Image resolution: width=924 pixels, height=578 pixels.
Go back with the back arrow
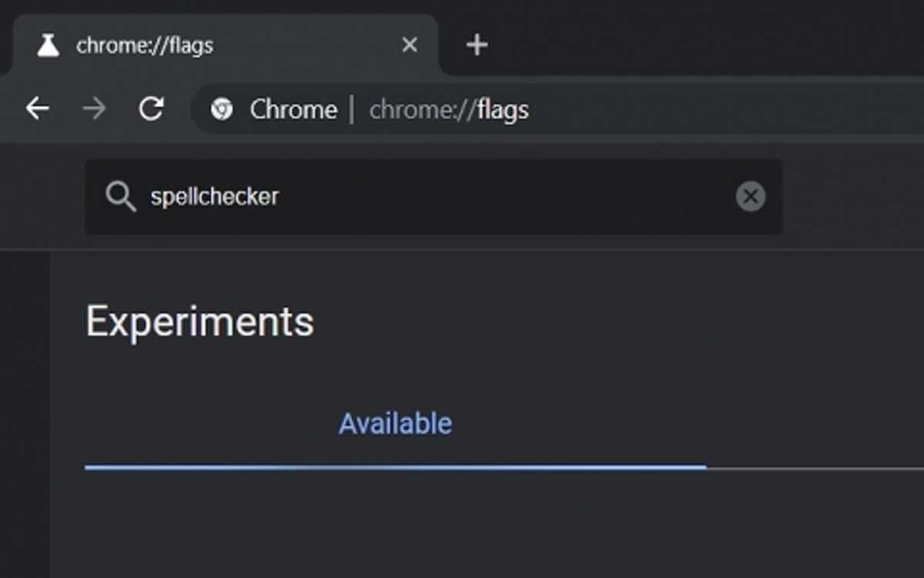click(x=37, y=109)
